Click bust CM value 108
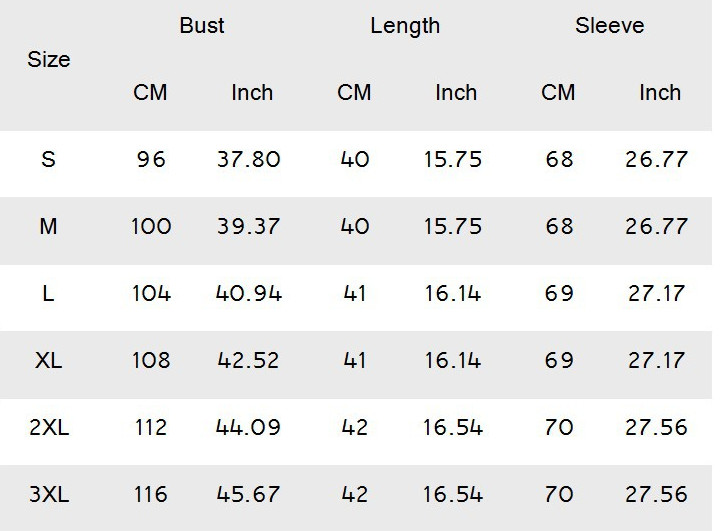This screenshot has width=713, height=531. click(x=151, y=361)
